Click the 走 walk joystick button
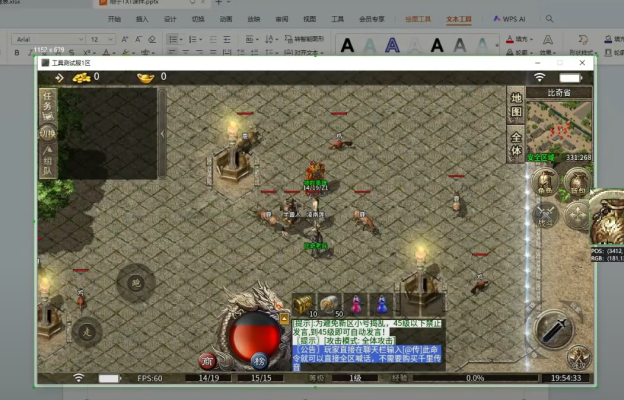 (87, 329)
